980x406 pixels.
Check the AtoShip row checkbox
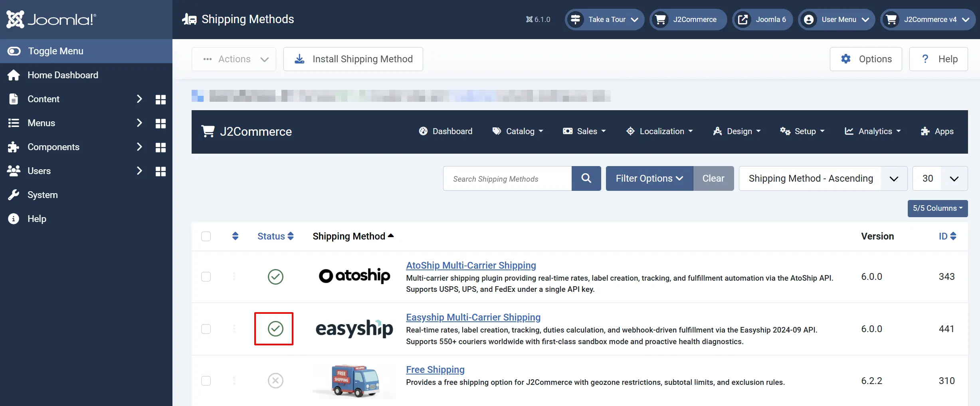206,277
